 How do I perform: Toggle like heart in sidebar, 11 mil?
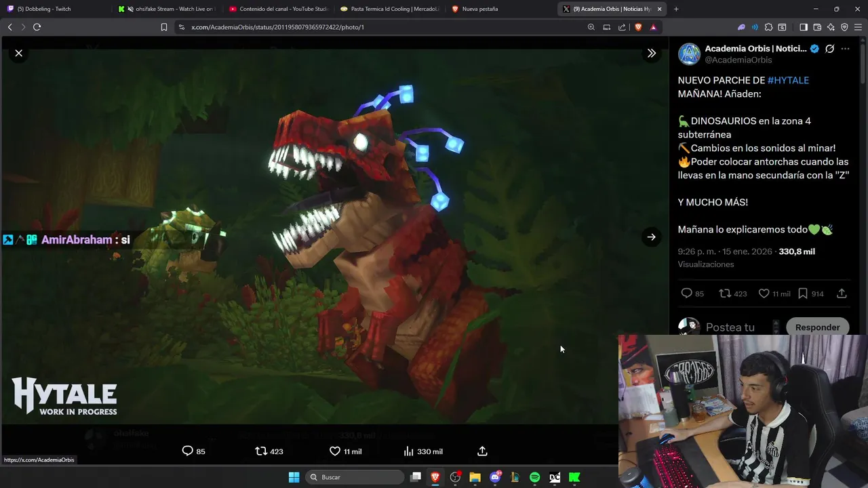[x=774, y=293]
